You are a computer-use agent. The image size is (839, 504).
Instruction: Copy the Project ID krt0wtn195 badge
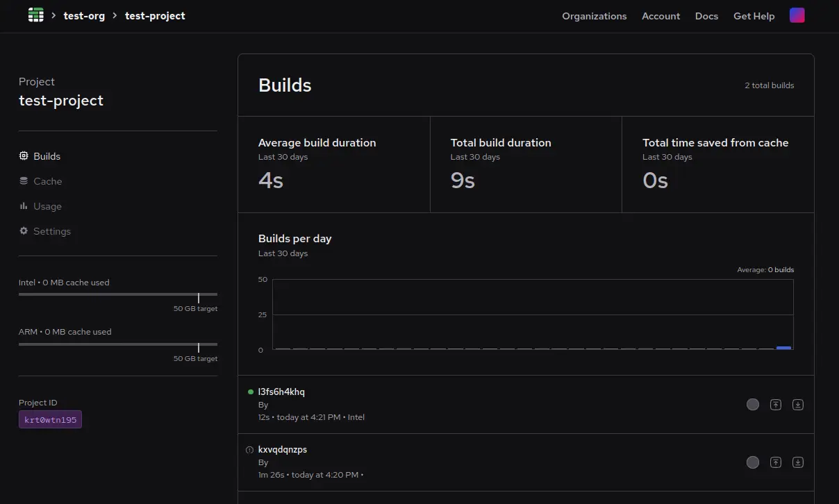(50, 419)
